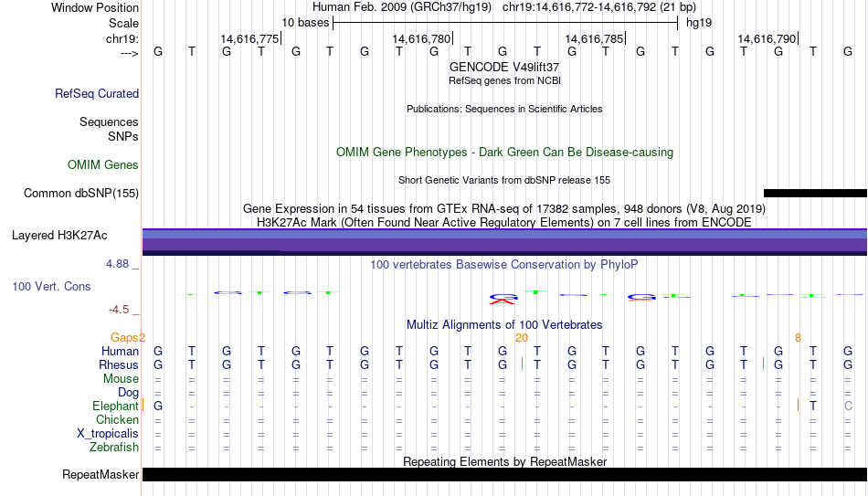The width and height of the screenshot is (868, 496).
Task: Click the Sequences track label
Action: click(x=109, y=121)
